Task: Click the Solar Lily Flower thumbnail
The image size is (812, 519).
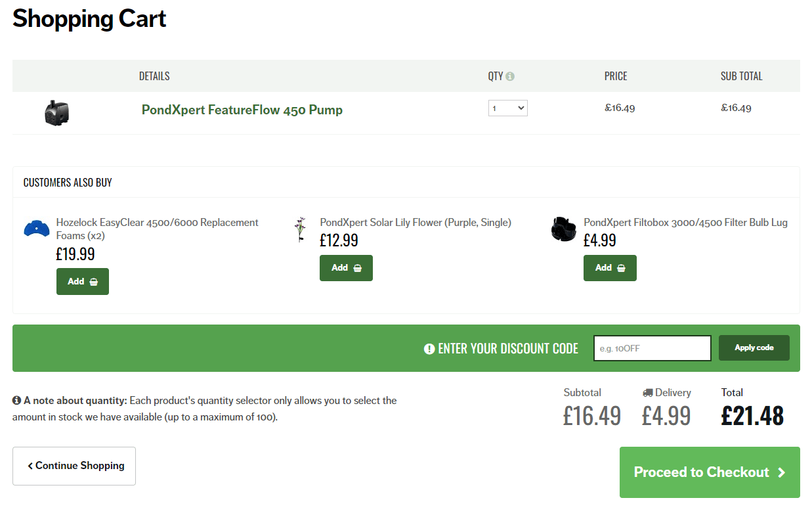Action: (301, 230)
